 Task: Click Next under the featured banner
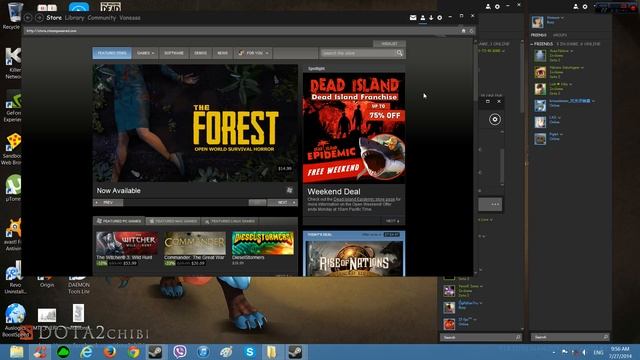click(x=282, y=202)
